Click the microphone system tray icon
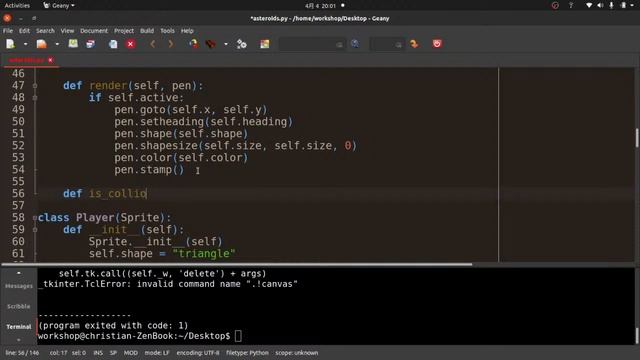640x360 pixels. click(x=611, y=5)
